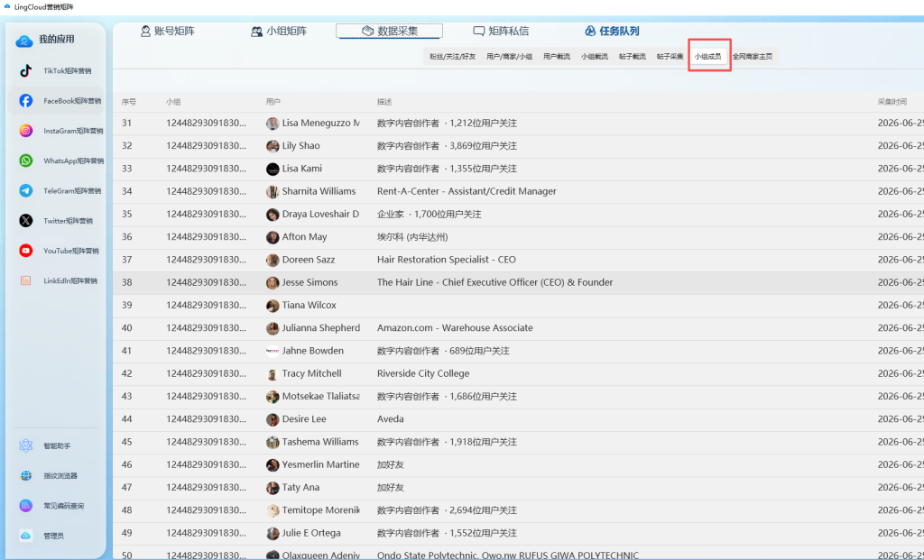Image resolution: width=924 pixels, height=560 pixels.
Task: Select the 全网商家主页 sub-tab
Action: [752, 57]
